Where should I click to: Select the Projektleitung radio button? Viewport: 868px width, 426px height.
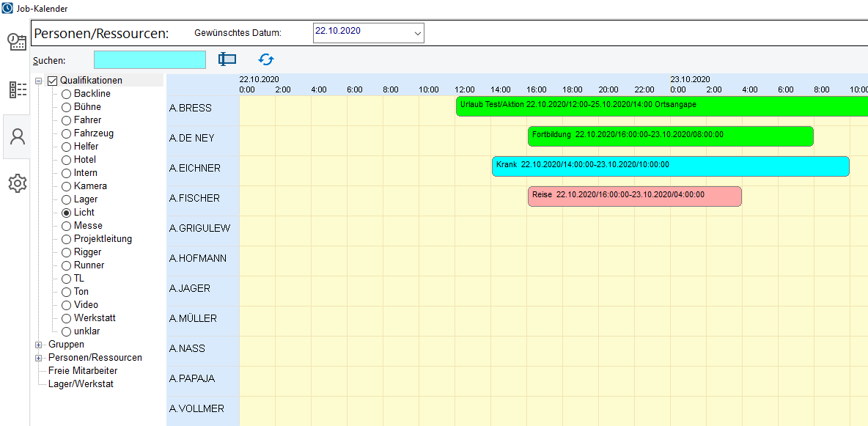[67, 239]
